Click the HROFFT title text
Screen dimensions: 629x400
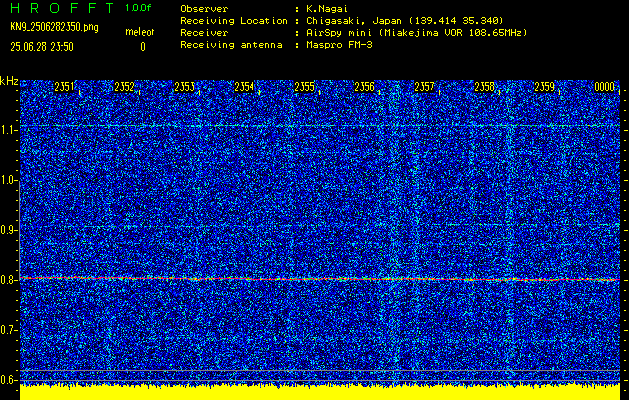tap(62, 8)
